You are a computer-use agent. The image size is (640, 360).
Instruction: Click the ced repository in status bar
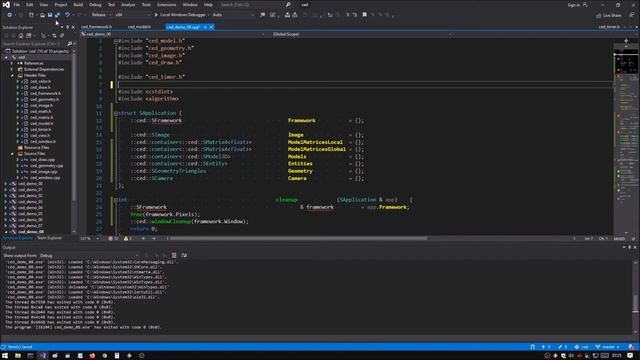pyautogui.click(x=582, y=347)
